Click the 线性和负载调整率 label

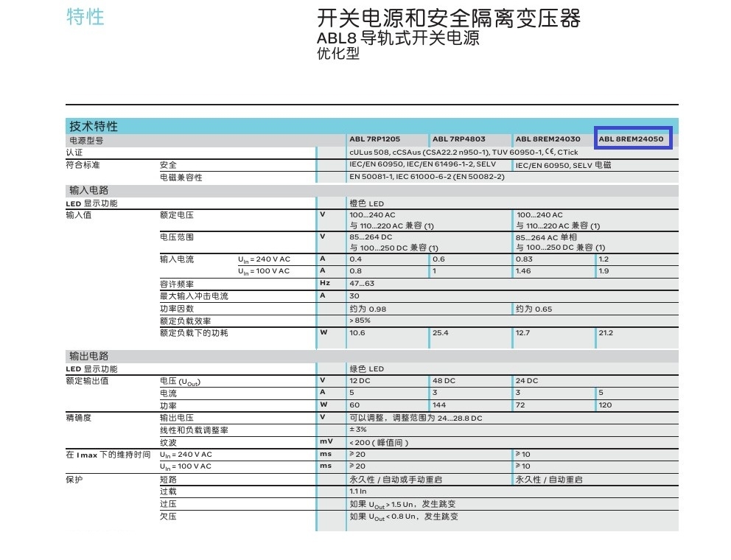[x=194, y=430]
